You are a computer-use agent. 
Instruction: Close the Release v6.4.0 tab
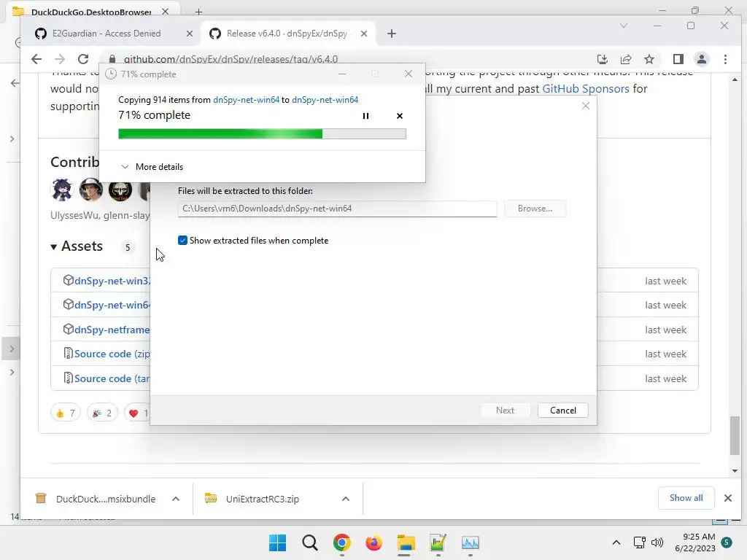coord(363,34)
